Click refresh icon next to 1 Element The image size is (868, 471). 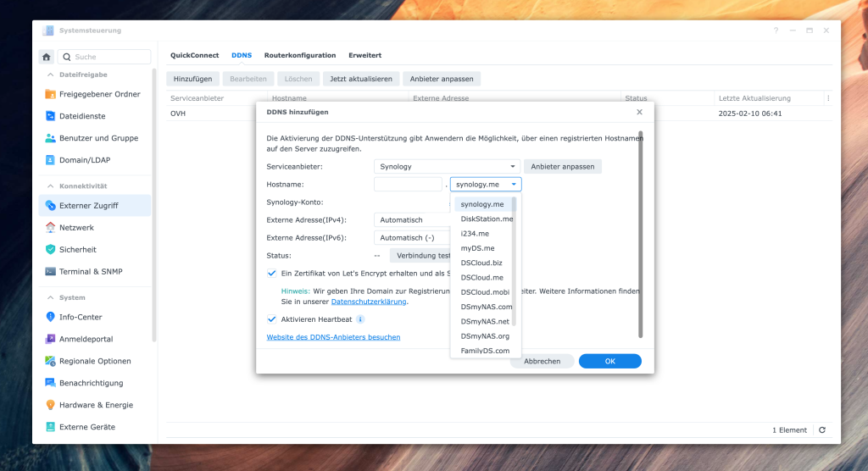coord(821,430)
